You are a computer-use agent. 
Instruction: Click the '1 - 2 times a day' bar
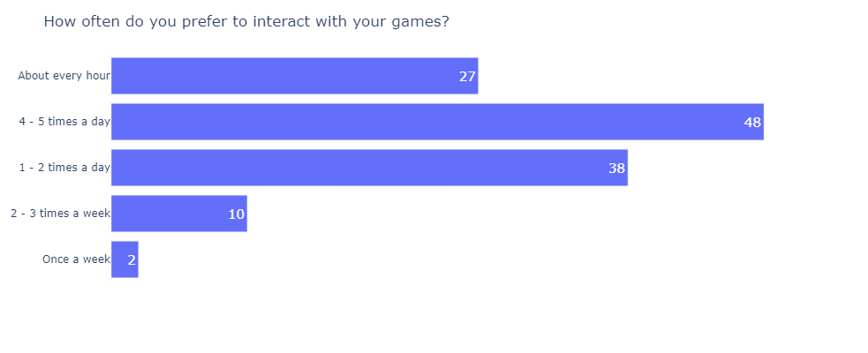click(x=369, y=168)
